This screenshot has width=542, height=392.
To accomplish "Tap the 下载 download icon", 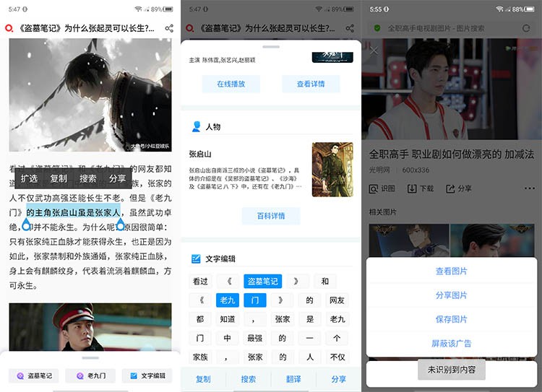I will click(412, 188).
